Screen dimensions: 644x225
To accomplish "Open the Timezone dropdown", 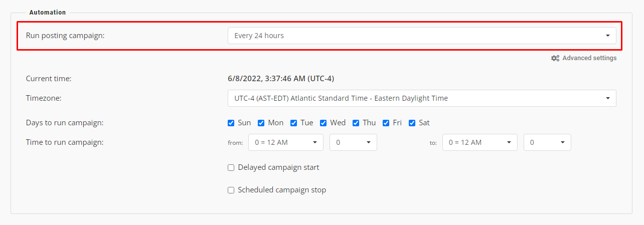I will [422, 98].
